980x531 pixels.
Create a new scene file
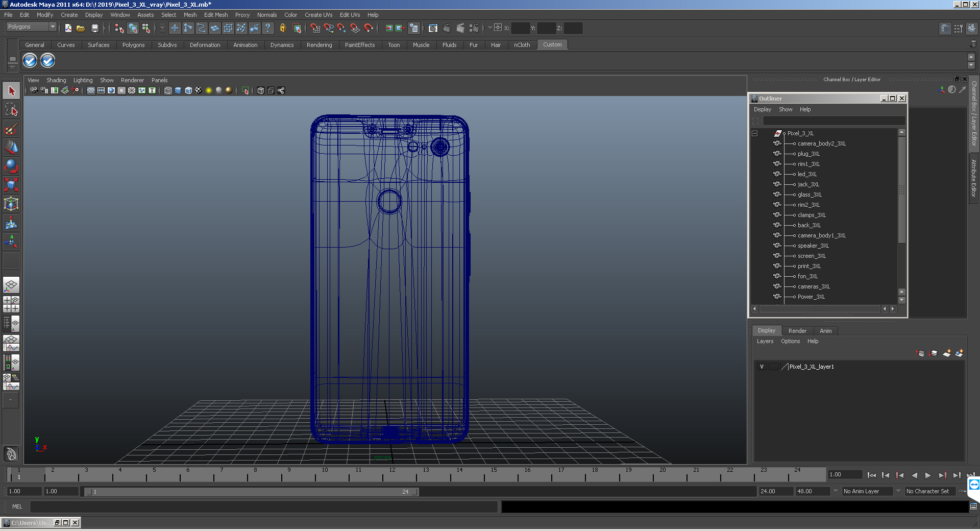coord(68,28)
